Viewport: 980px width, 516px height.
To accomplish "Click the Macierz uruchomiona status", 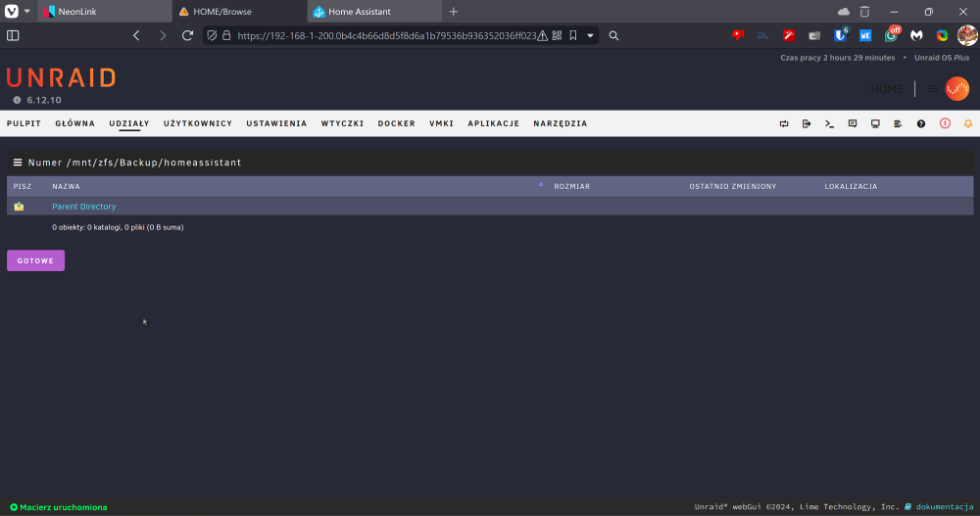I will (x=59, y=507).
